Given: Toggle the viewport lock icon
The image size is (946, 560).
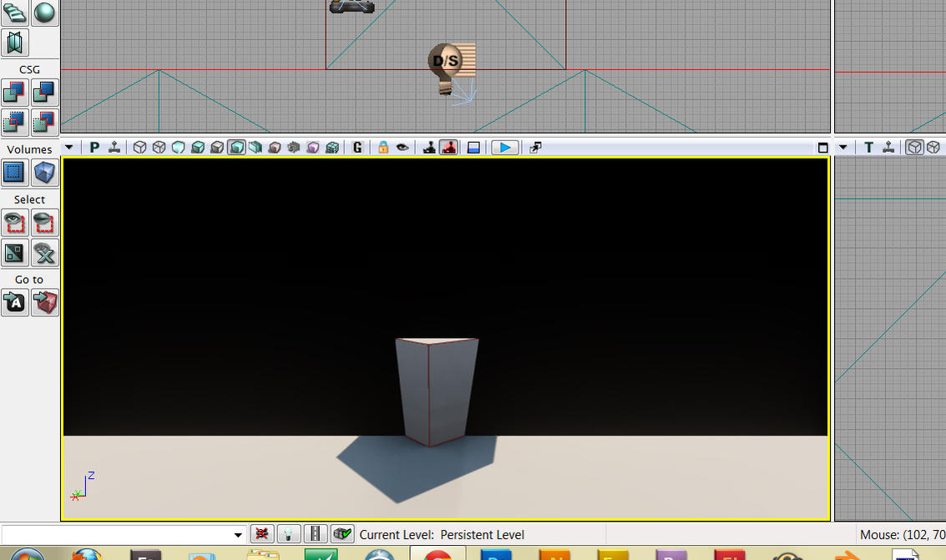Looking at the screenshot, I should 382,147.
